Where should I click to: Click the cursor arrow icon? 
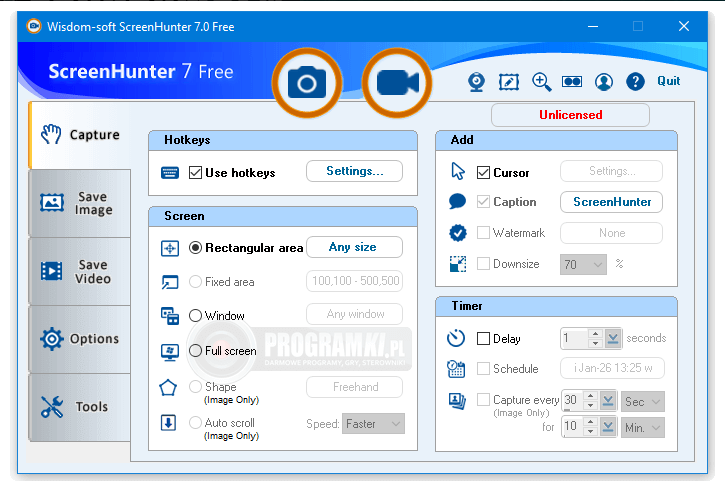click(458, 171)
